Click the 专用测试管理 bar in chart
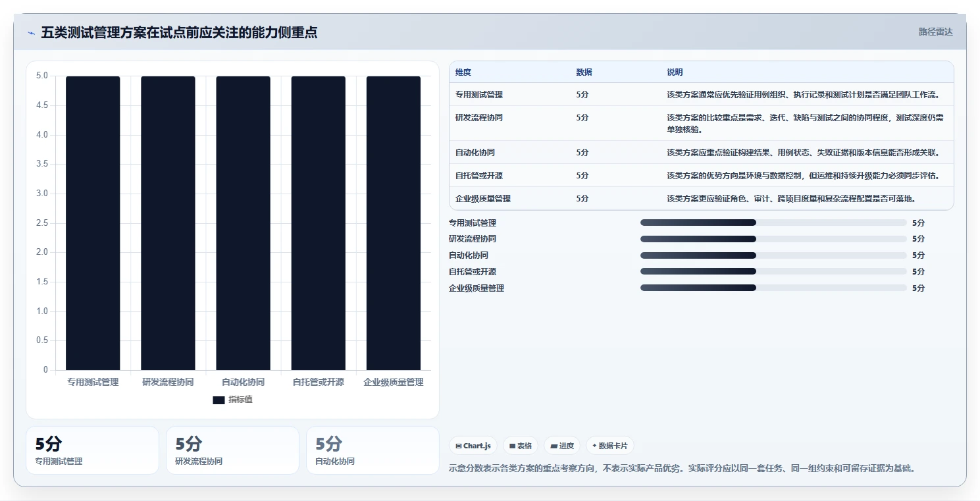Image resolution: width=980 pixels, height=501 pixels. [93, 223]
